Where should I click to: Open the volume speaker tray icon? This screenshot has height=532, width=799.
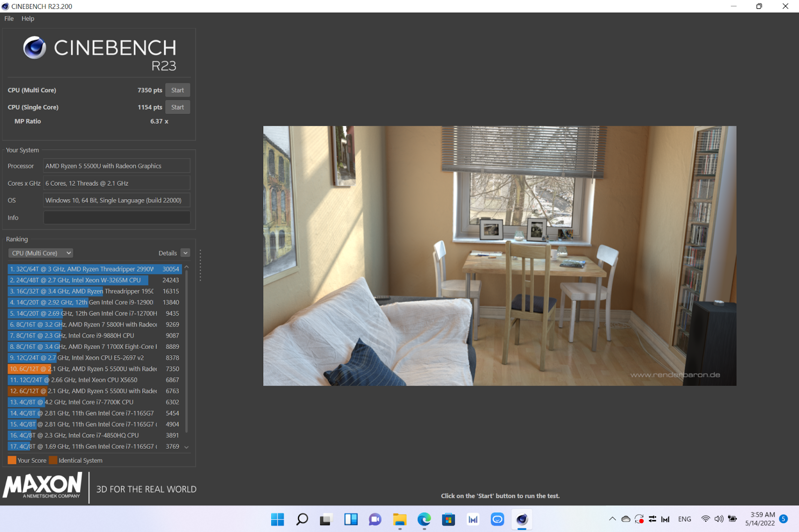click(x=719, y=519)
